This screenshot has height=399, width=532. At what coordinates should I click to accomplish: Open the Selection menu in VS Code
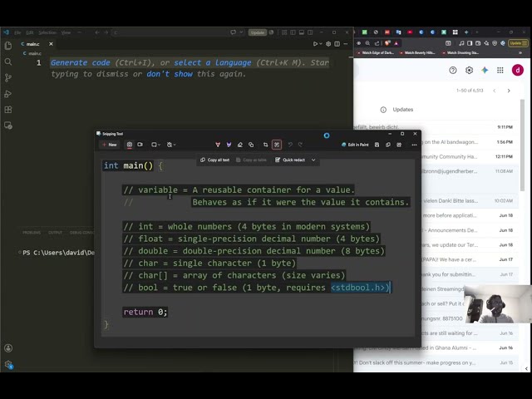[x=47, y=32]
